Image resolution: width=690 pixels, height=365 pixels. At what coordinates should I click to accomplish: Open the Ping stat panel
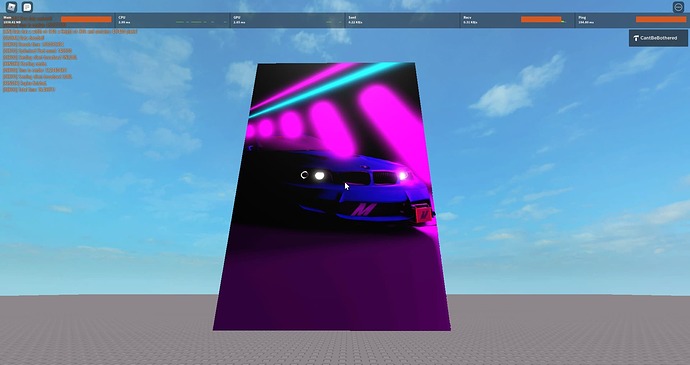(632, 20)
